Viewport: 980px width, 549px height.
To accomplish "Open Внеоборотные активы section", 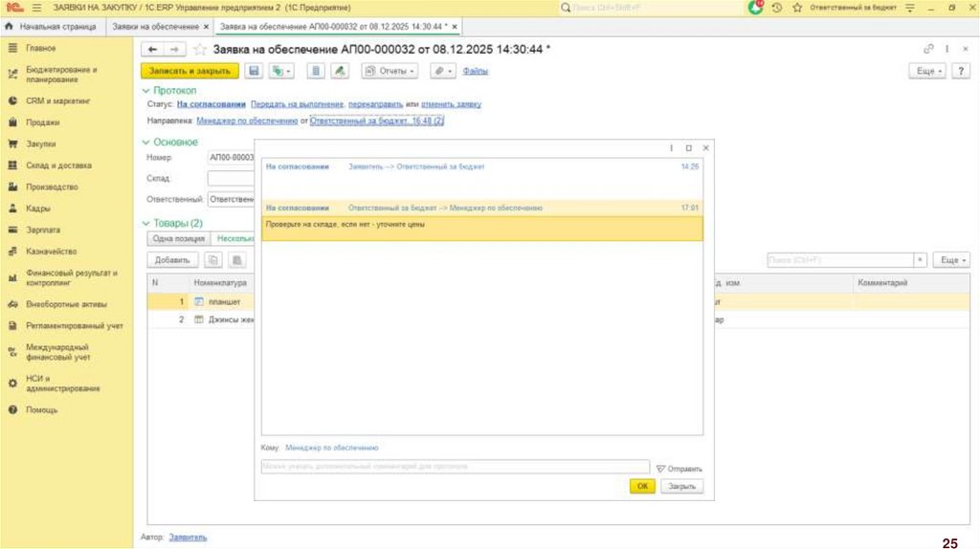I will (66, 305).
